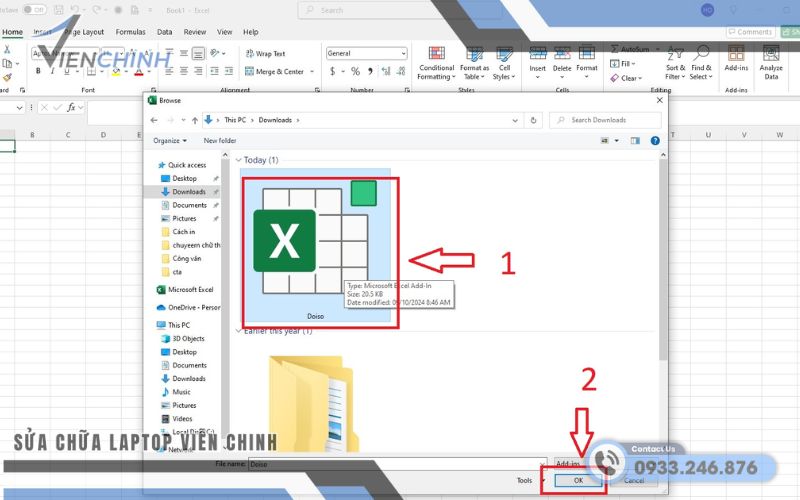
Task: Open the yellow folder thumbnail
Action: coord(312,404)
